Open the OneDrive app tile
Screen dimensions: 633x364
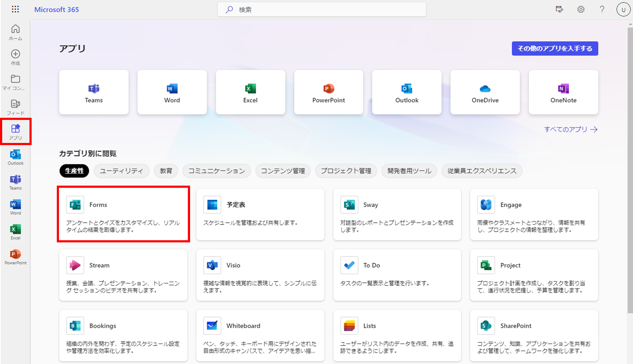(x=485, y=92)
